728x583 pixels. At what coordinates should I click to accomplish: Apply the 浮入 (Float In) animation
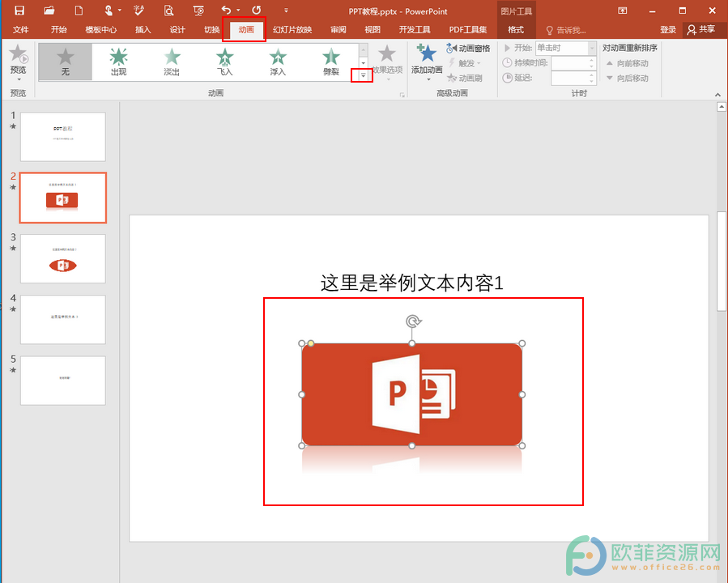[278, 62]
